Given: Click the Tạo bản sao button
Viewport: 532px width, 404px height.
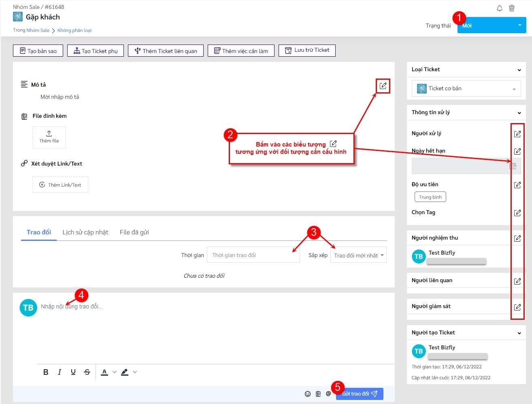Looking at the screenshot, I should [38, 51].
